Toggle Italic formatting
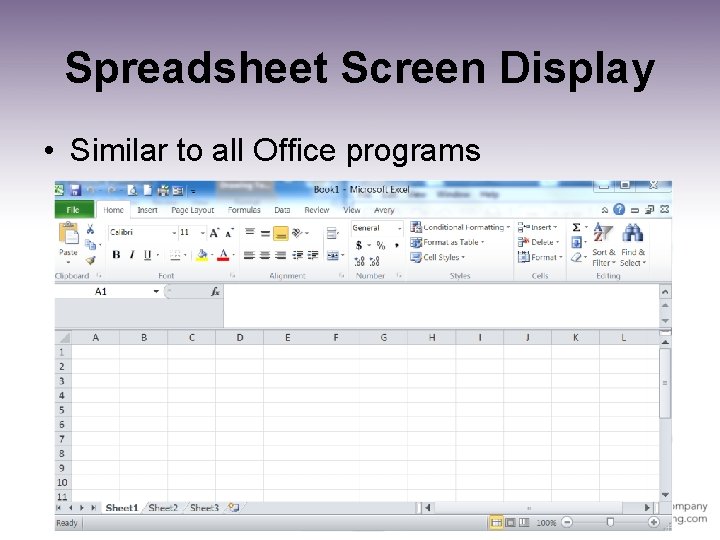 (x=132, y=254)
